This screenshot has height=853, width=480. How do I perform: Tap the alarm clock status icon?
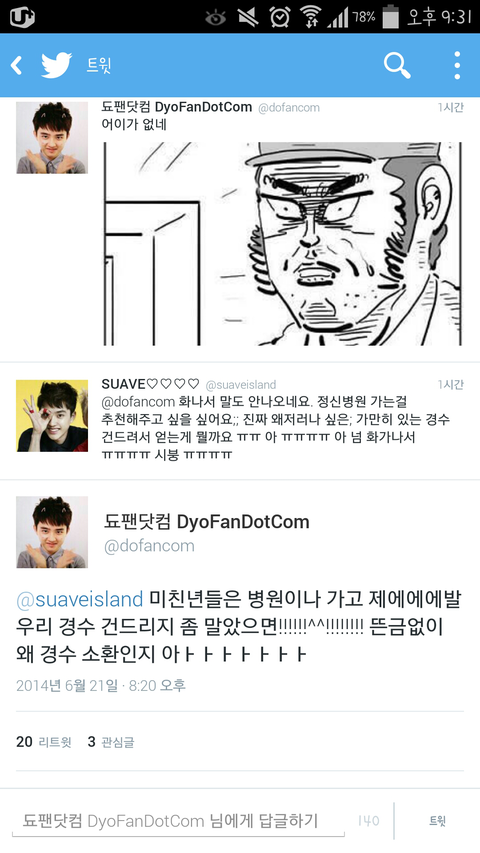280,17
